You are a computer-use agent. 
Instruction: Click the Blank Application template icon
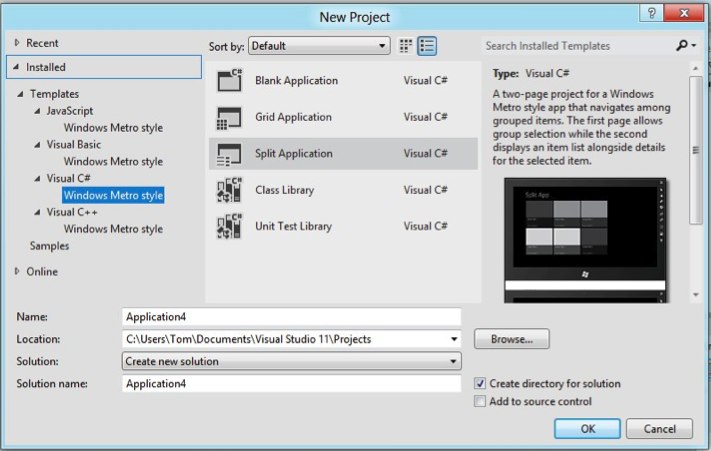click(x=229, y=80)
